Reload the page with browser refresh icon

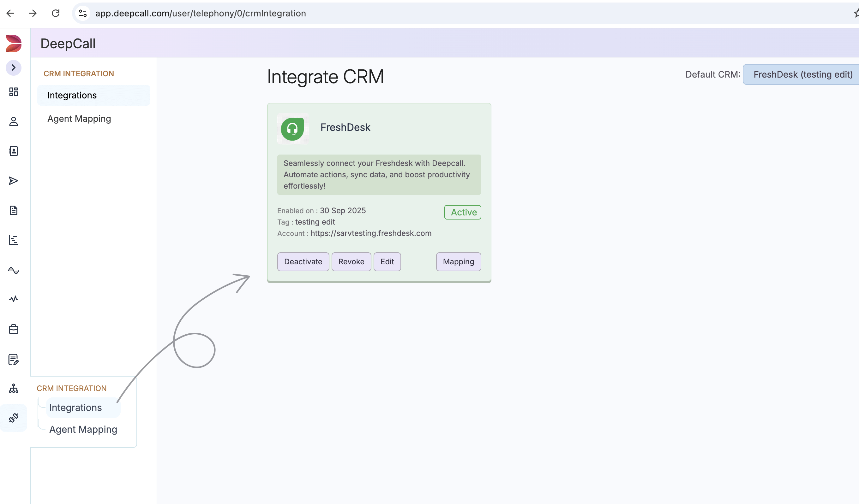click(56, 13)
